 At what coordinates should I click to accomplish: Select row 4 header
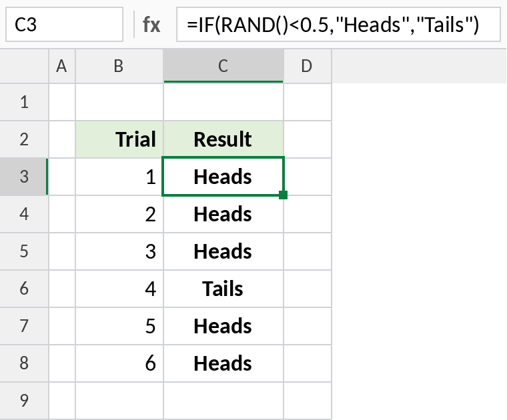click(24, 214)
